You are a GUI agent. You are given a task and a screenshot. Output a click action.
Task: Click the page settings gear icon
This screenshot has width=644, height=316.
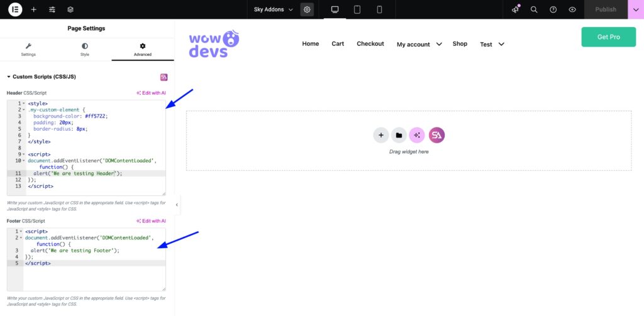307,9
